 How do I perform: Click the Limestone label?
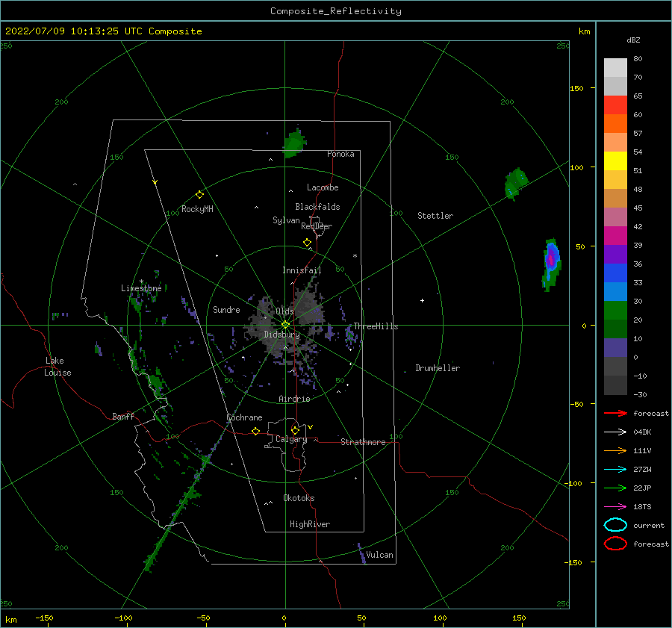tap(141, 288)
